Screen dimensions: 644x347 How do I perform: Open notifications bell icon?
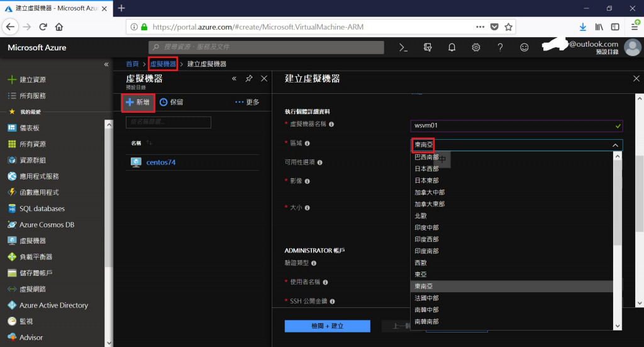(452, 48)
